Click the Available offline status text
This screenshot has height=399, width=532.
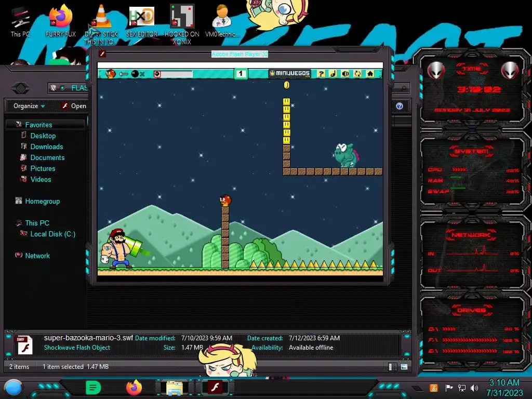311,348
